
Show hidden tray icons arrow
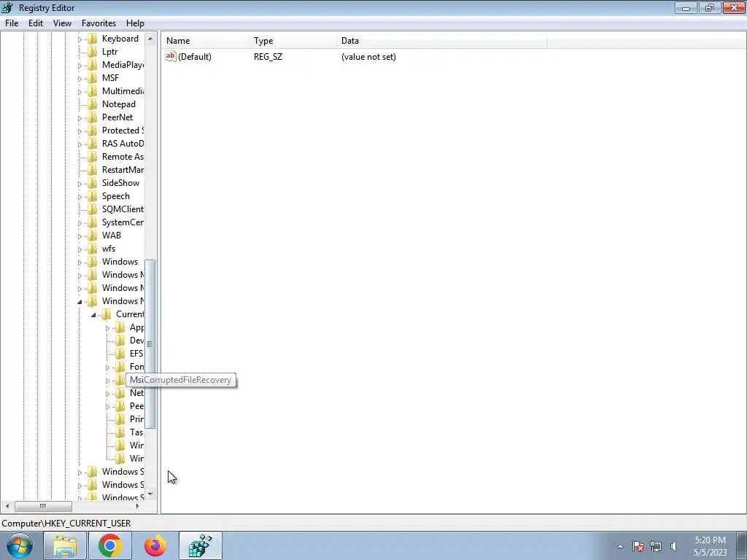click(x=620, y=546)
